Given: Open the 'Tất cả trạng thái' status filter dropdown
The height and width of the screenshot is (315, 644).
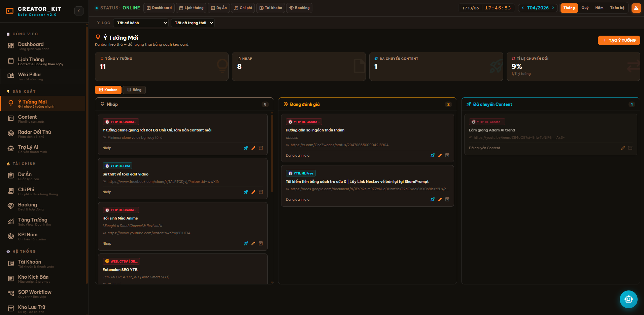Looking at the screenshot, I should point(193,23).
